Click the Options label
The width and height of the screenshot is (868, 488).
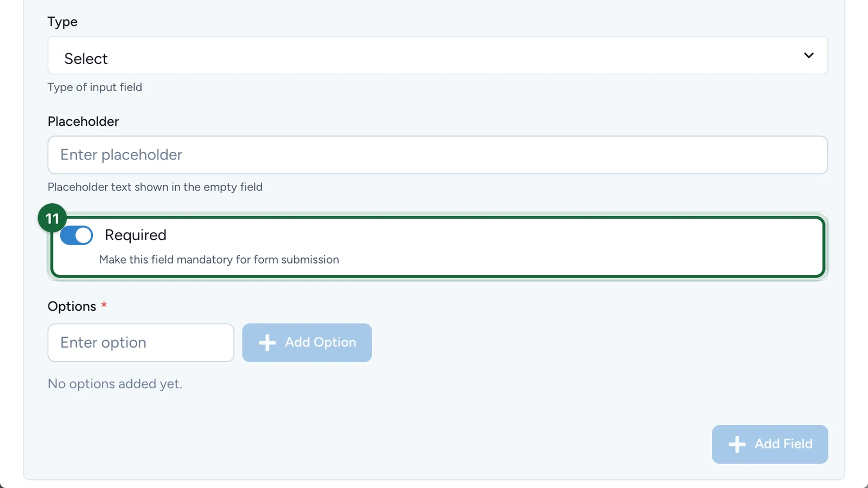click(72, 306)
